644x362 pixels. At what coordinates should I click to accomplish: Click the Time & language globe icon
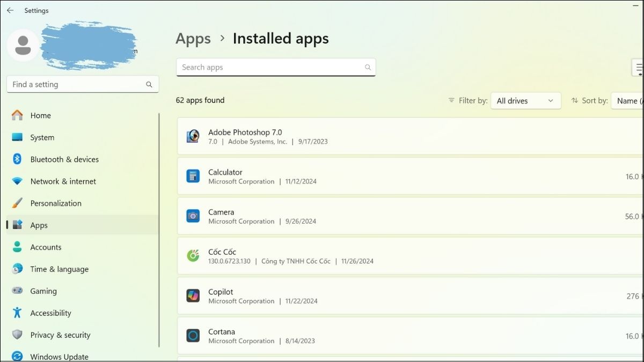[17, 269]
